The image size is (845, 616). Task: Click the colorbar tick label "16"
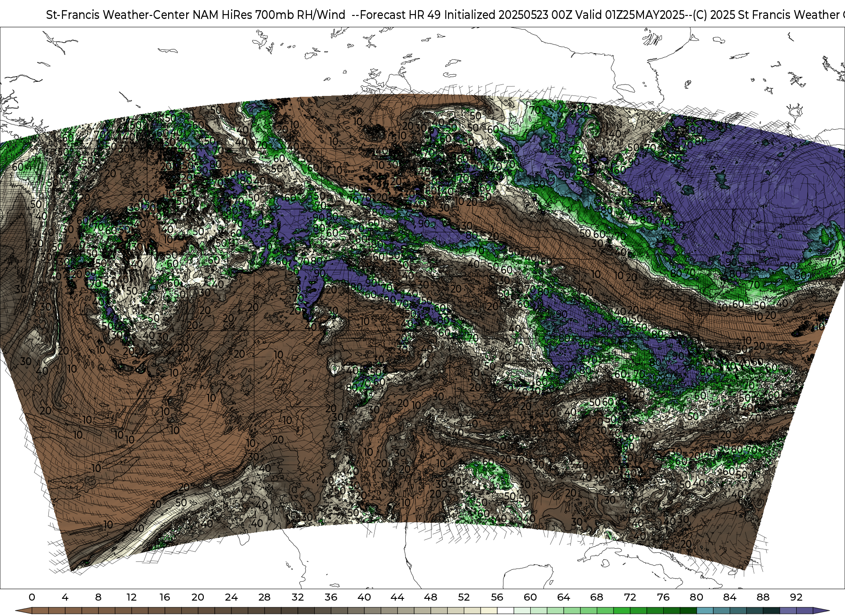click(x=165, y=597)
